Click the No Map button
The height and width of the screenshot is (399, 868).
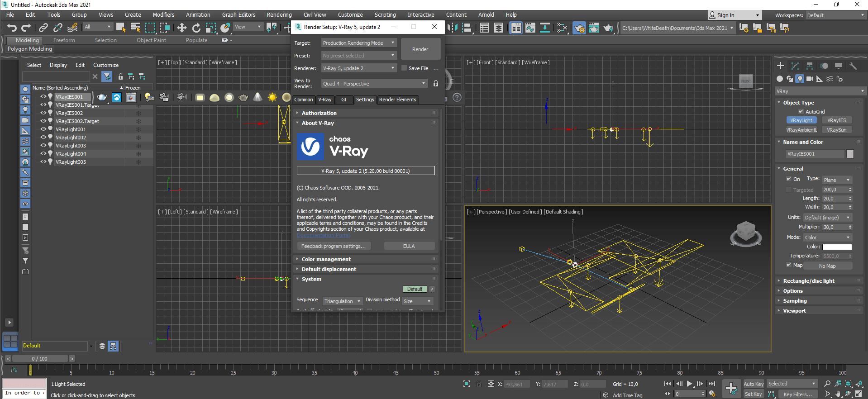click(x=828, y=266)
